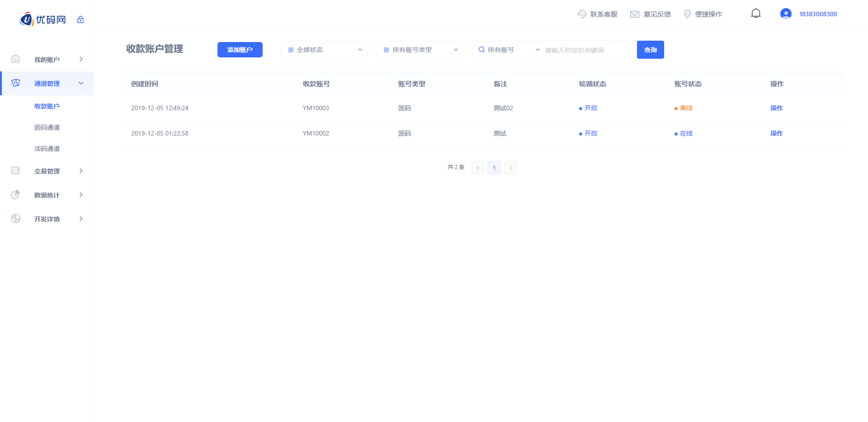The height and width of the screenshot is (422, 868).
Task: Click 操作 link for account YM10003
Action: point(776,108)
